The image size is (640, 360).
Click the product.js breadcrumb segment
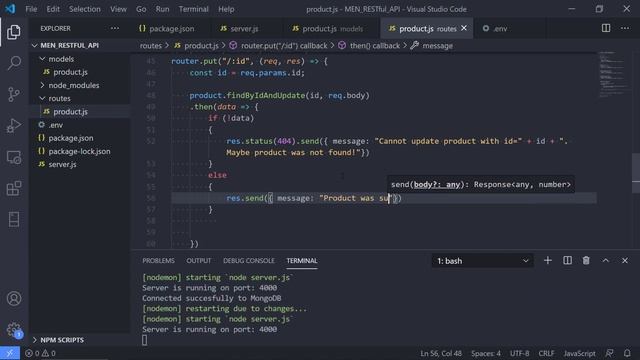click(196, 46)
